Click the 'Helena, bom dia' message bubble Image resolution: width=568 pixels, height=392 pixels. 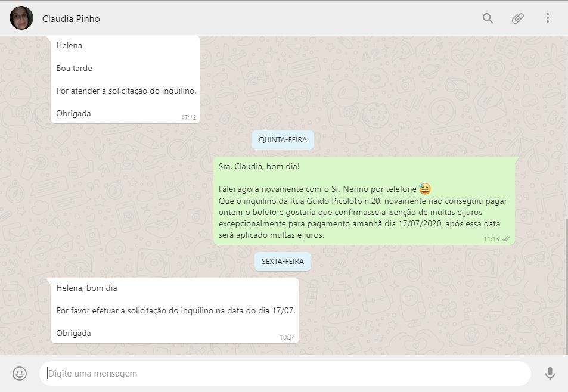(x=175, y=310)
